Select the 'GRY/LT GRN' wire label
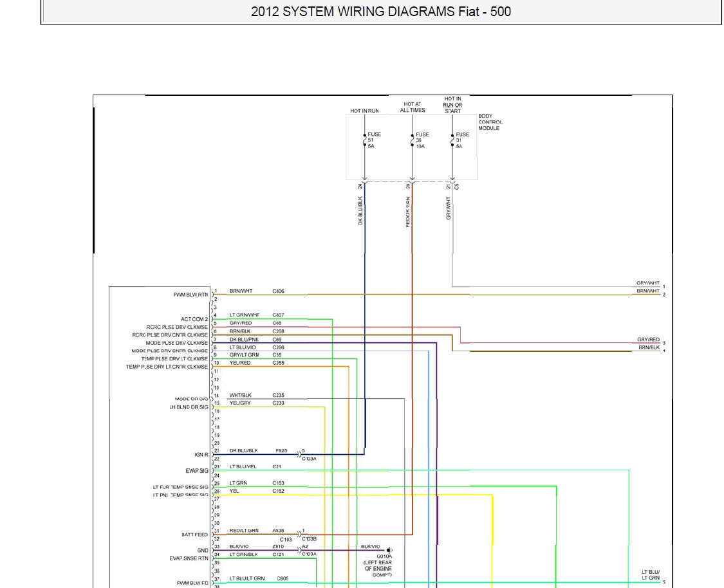724x588 pixels. [244, 355]
